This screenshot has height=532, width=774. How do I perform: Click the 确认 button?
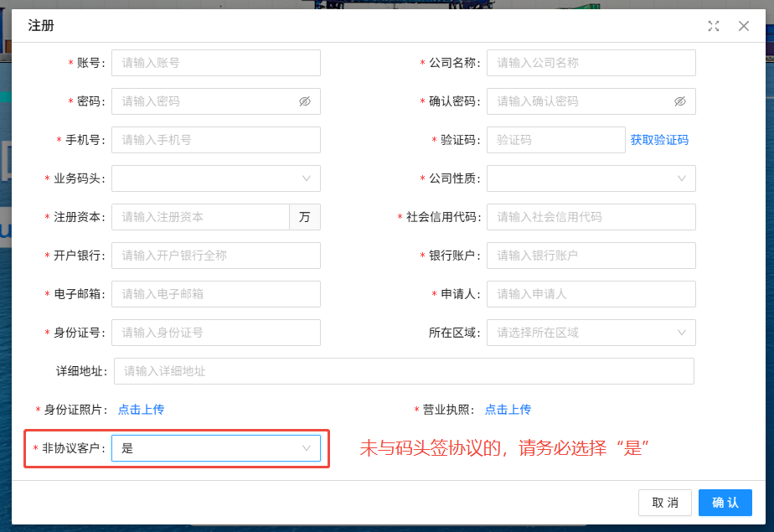click(x=725, y=503)
